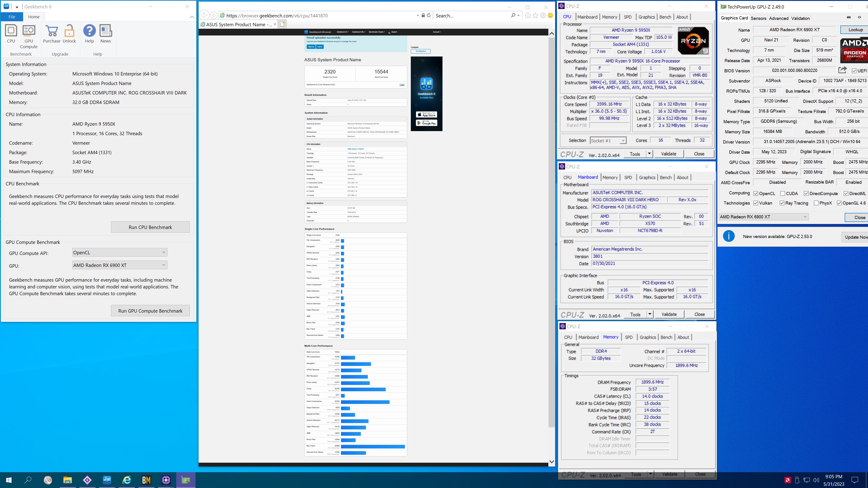
Task: Open the GPU Compute icon in Geekbench ribbon
Action: tap(29, 36)
